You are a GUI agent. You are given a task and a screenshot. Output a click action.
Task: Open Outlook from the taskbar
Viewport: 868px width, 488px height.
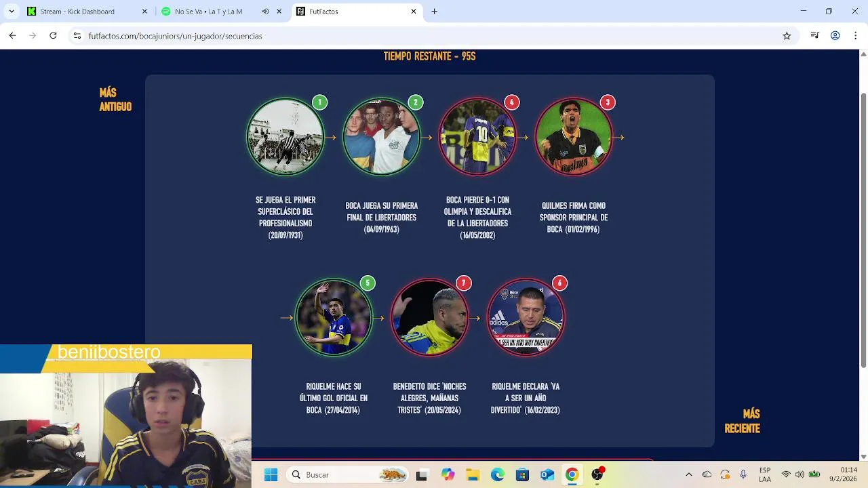click(x=547, y=475)
